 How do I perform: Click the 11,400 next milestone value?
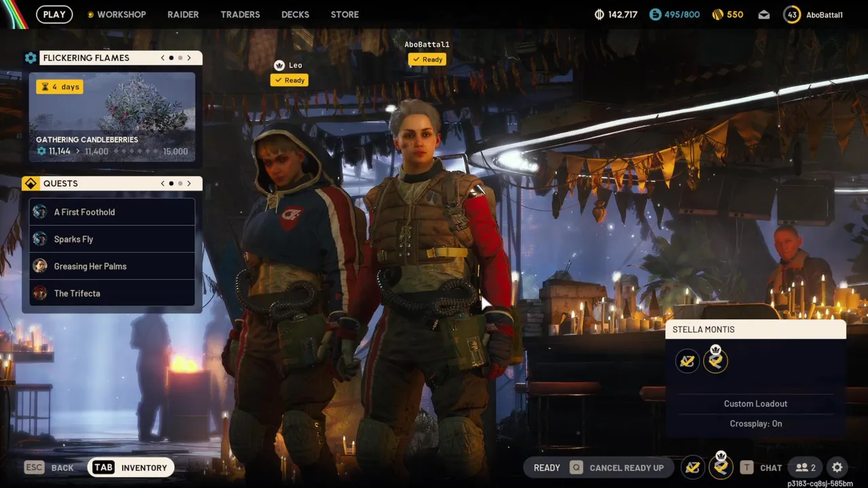pos(96,151)
